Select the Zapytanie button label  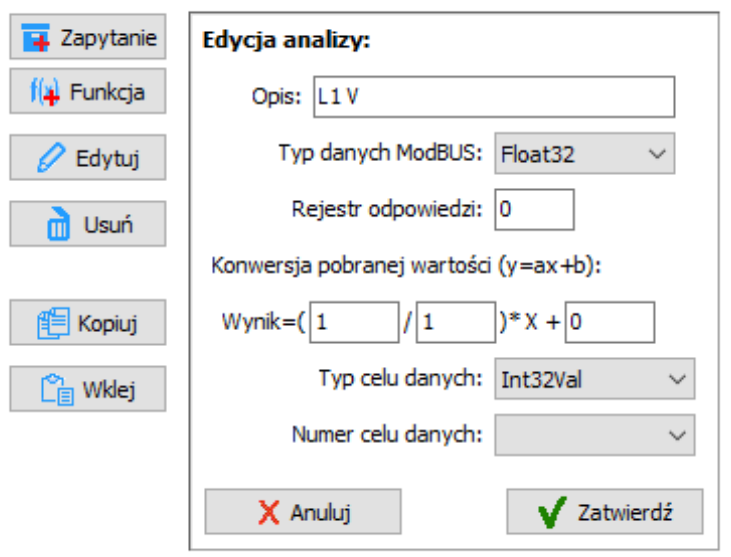click(108, 38)
